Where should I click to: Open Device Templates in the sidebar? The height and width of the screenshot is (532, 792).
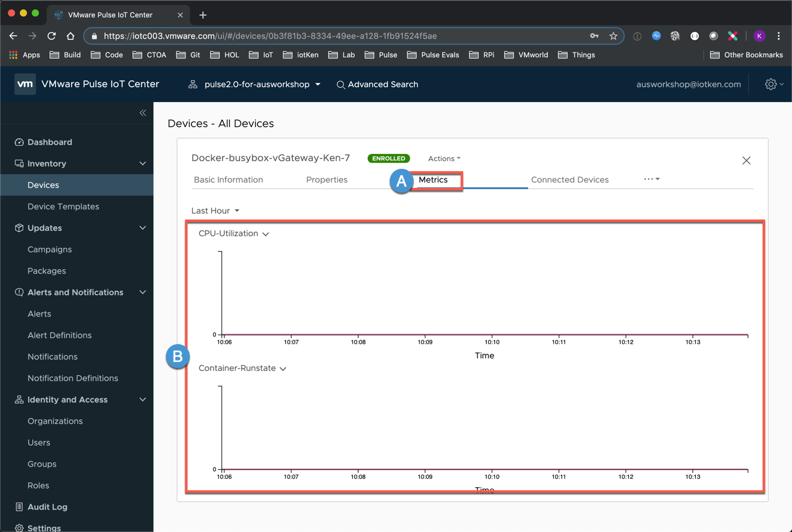point(63,206)
